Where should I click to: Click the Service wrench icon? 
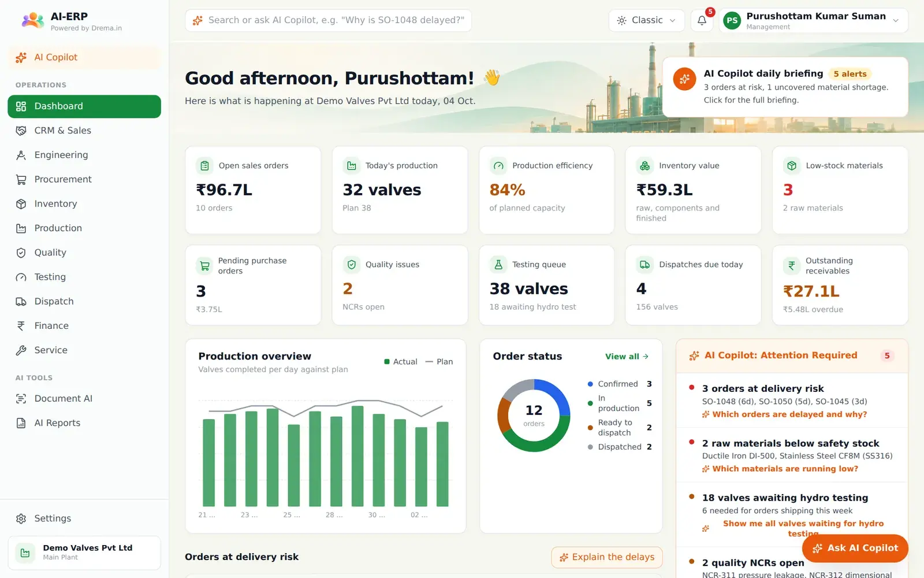21,350
